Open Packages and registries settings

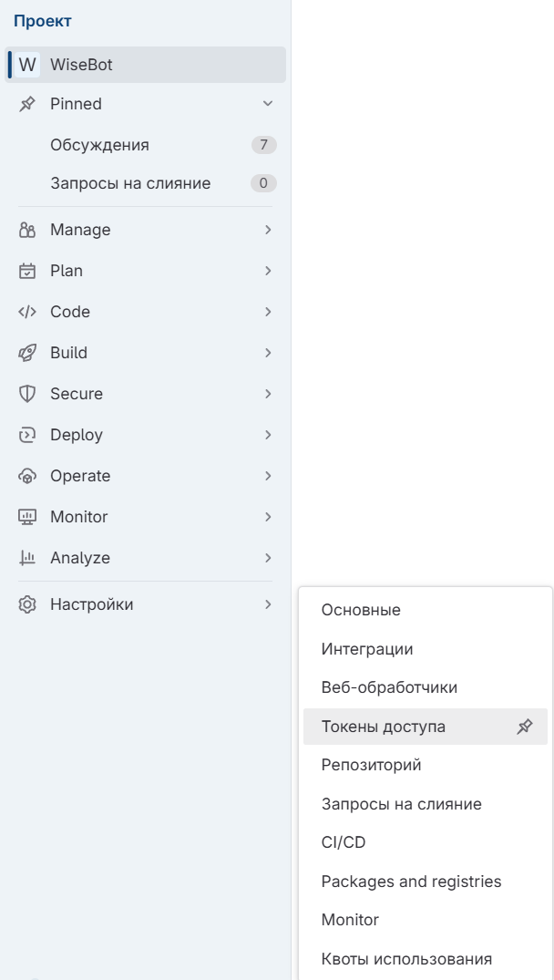426,882
